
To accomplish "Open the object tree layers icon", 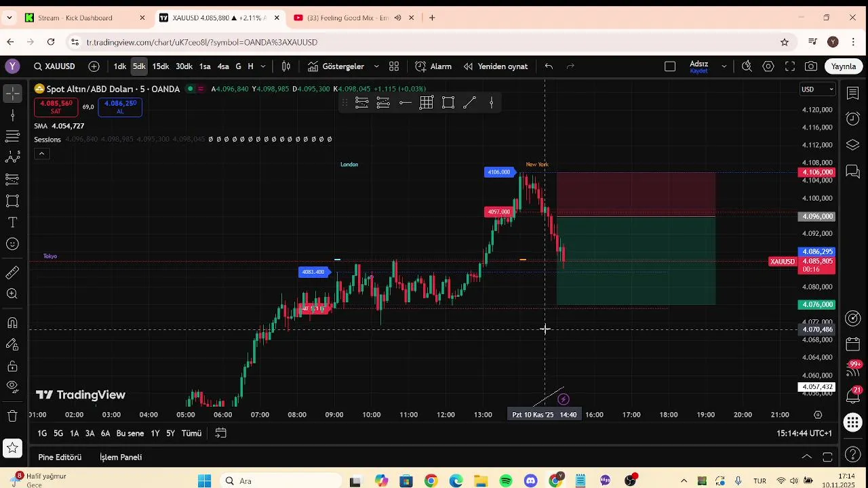I will [x=853, y=145].
